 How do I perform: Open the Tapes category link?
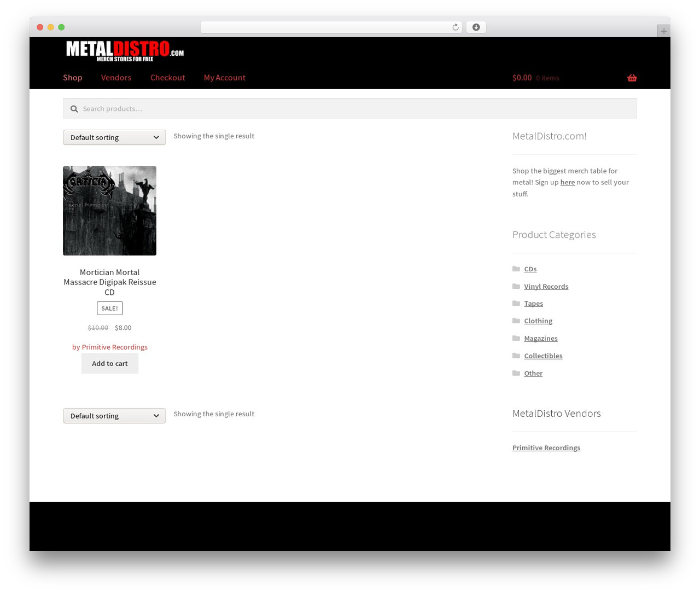[534, 304]
